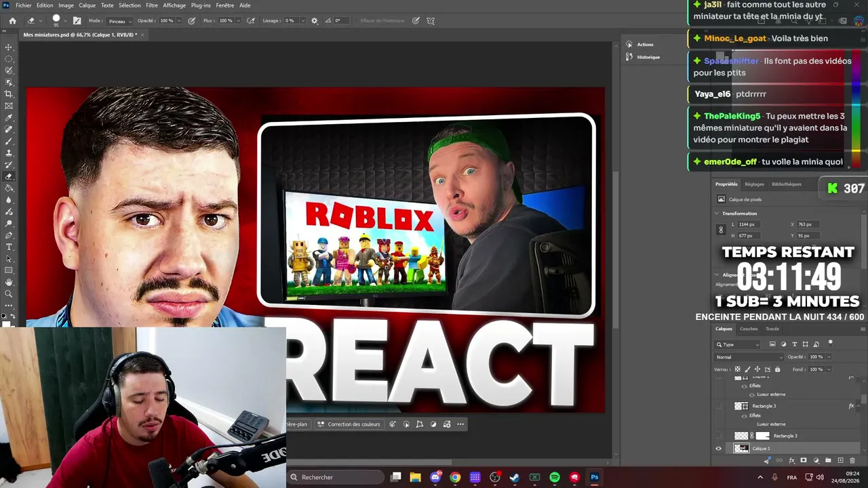Open the layer filter Type dropdown
This screenshot has width=868, height=488.
[738, 344]
